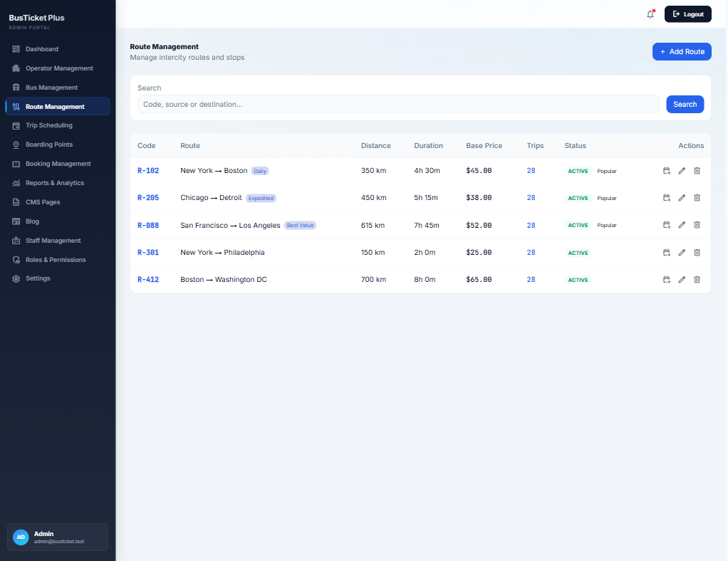Click the blue Search button
Viewport: 728px width, 561px height.
tap(685, 105)
